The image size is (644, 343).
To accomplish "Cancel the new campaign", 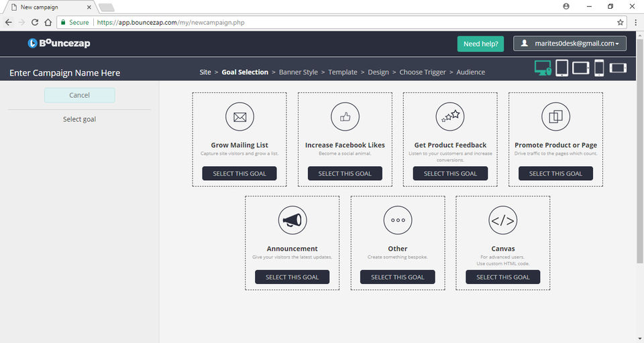I will [x=79, y=95].
